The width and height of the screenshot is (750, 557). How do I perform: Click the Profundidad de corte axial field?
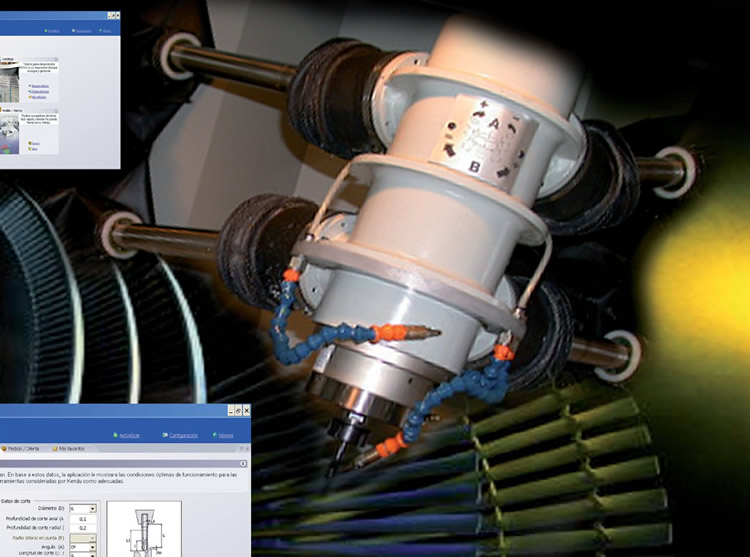(83, 519)
